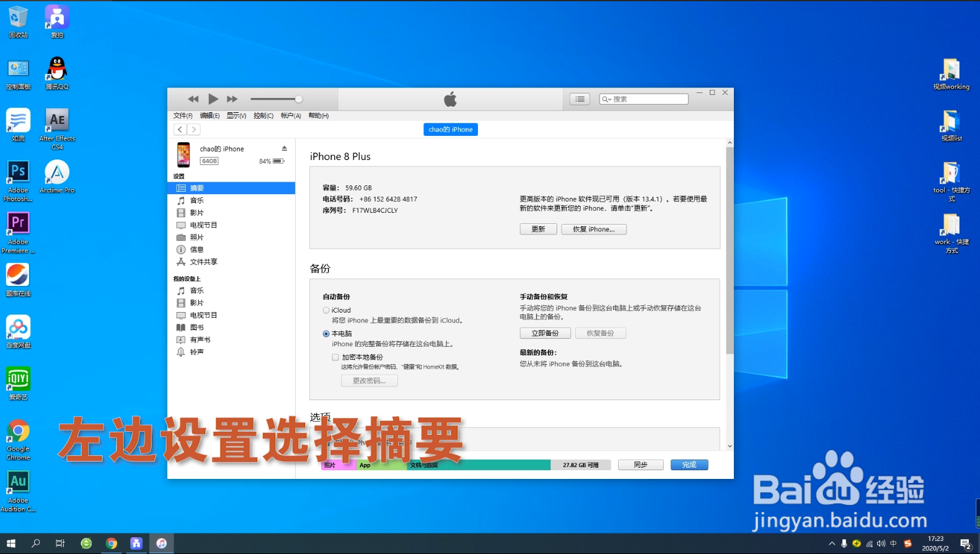
Task: Click the iTunes taskbar icon
Action: (161, 543)
